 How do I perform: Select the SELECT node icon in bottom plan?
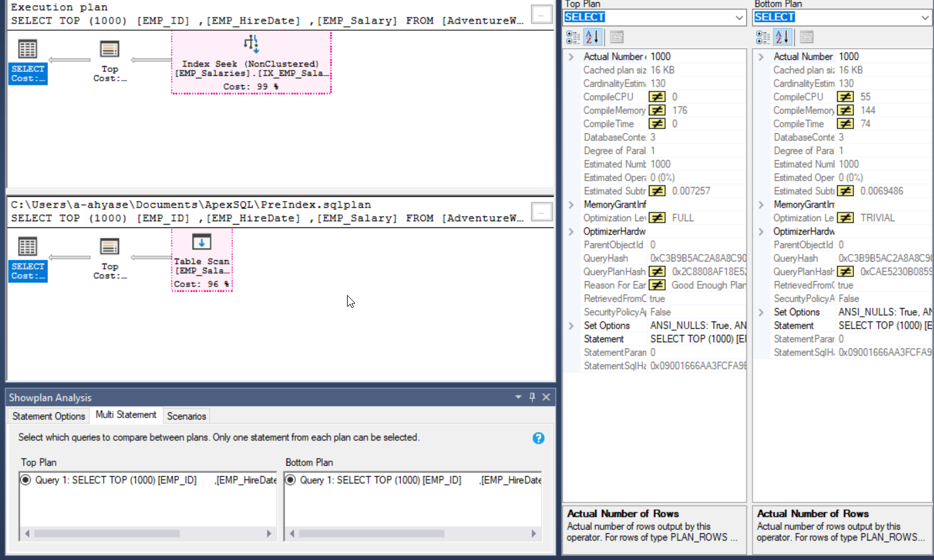click(x=28, y=247)
